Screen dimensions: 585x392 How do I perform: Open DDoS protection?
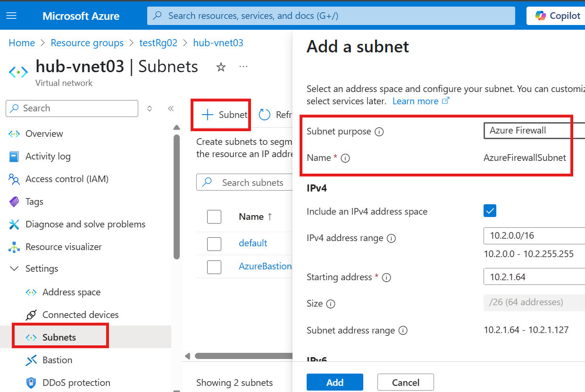[x=76, y=383]
